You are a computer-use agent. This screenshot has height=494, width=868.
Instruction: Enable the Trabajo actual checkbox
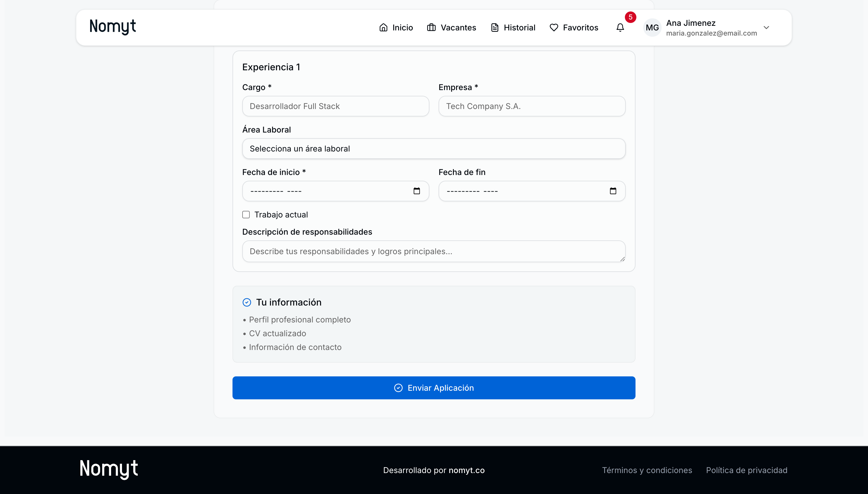pyautogui.click(x=246, y=214)
